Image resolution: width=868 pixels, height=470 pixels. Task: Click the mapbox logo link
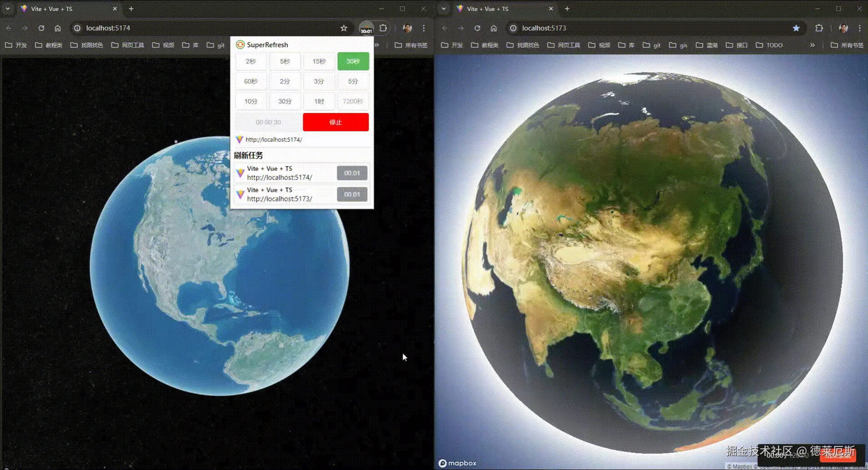coord(458,463)
